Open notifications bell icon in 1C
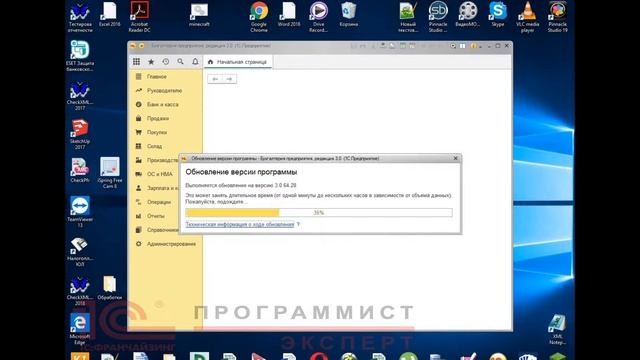Image resolution: width=640 pixels, height=360 pixels. point(195,62)
